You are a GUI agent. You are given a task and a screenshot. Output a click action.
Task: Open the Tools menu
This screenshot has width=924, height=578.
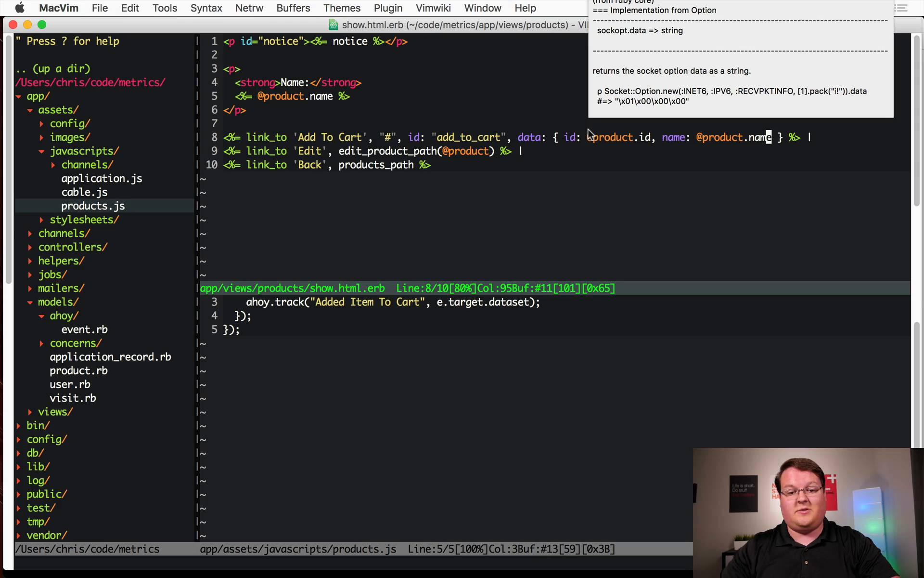tap(165, 8)
